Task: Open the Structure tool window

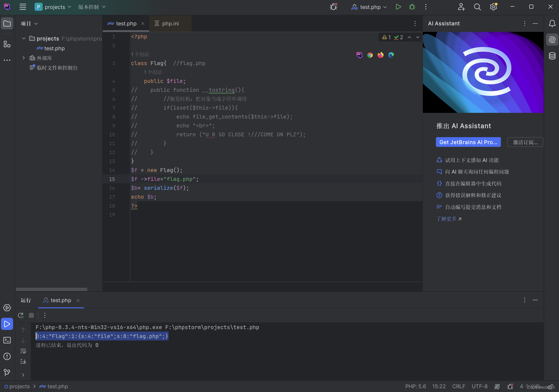Action: point(7,44)
